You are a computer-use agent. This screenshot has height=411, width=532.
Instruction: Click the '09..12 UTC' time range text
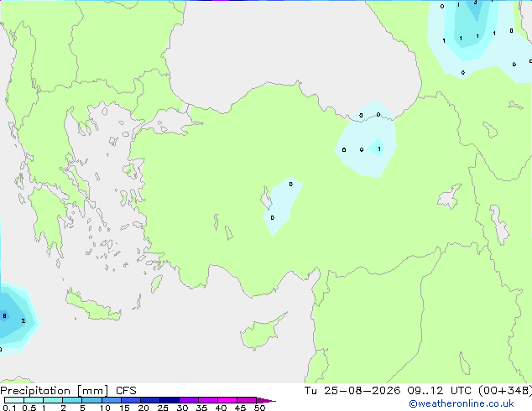coord(439,391)
